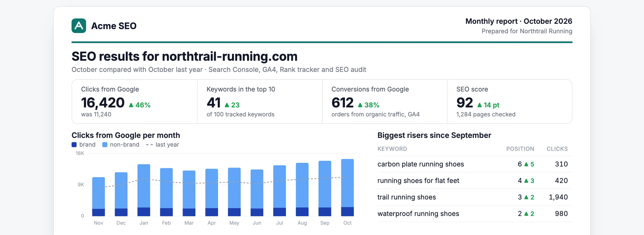
Task: Click the up arrow in the carbon plate row
Action: tap(526, 164)
